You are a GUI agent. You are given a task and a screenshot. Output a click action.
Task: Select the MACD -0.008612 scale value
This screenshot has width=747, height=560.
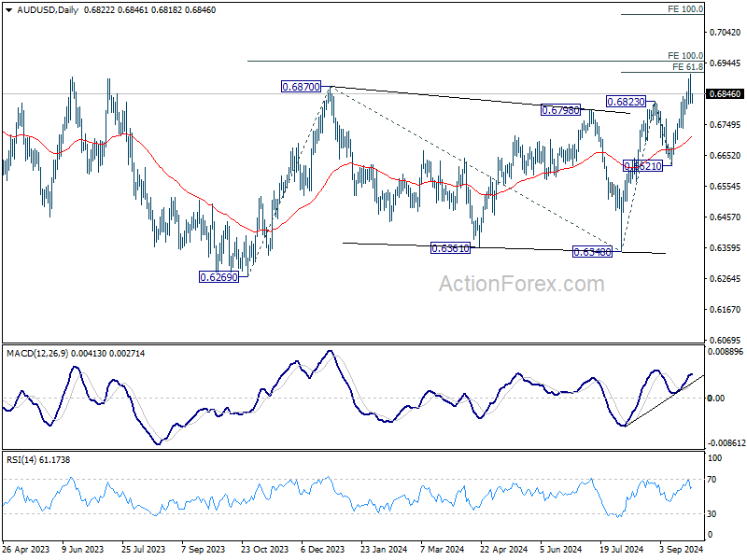click(x=726, y=442)
